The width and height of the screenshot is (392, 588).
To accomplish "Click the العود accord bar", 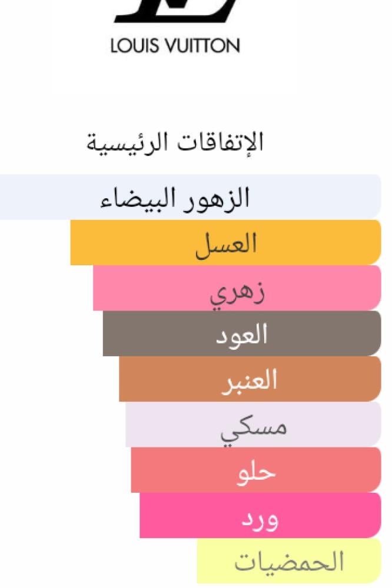I will (242, 333).
